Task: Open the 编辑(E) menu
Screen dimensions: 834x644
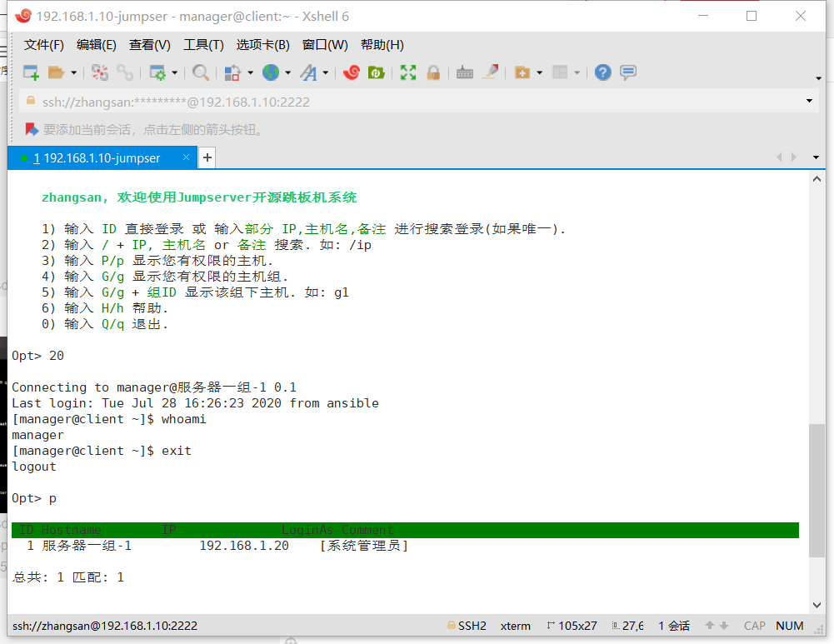Action: click(x=97, y=45)
